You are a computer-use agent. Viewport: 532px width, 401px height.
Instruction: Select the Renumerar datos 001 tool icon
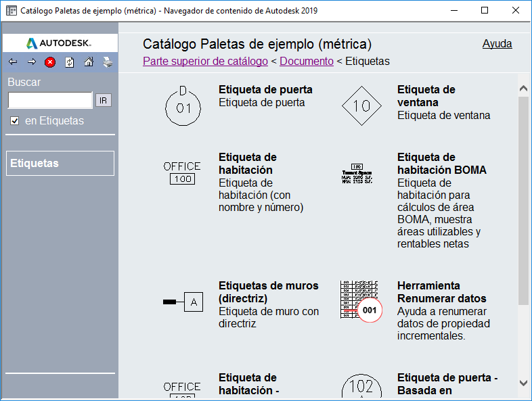coord(361,301)
